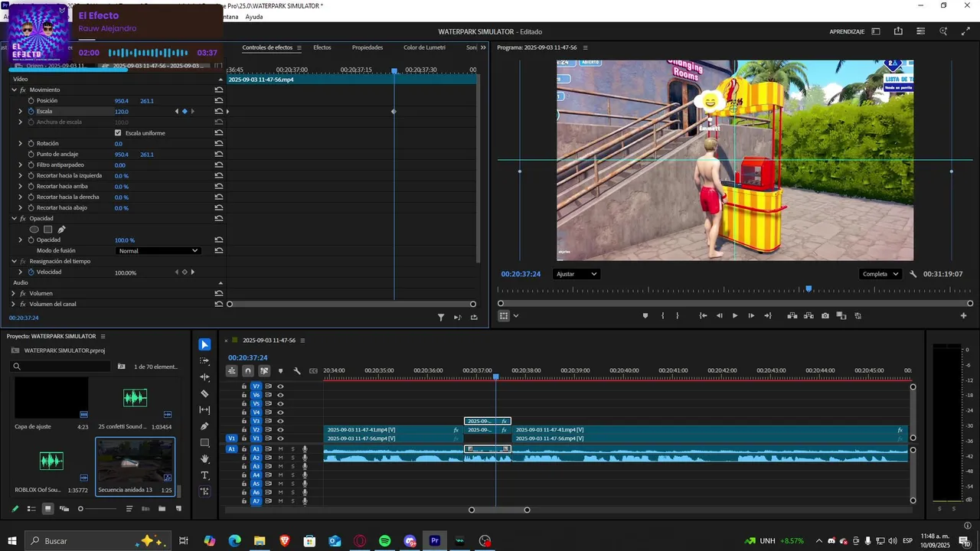Click Lift button in program monitor
Image resolution: width=980 pixels, height=551 pixels.
pos(792,315)
